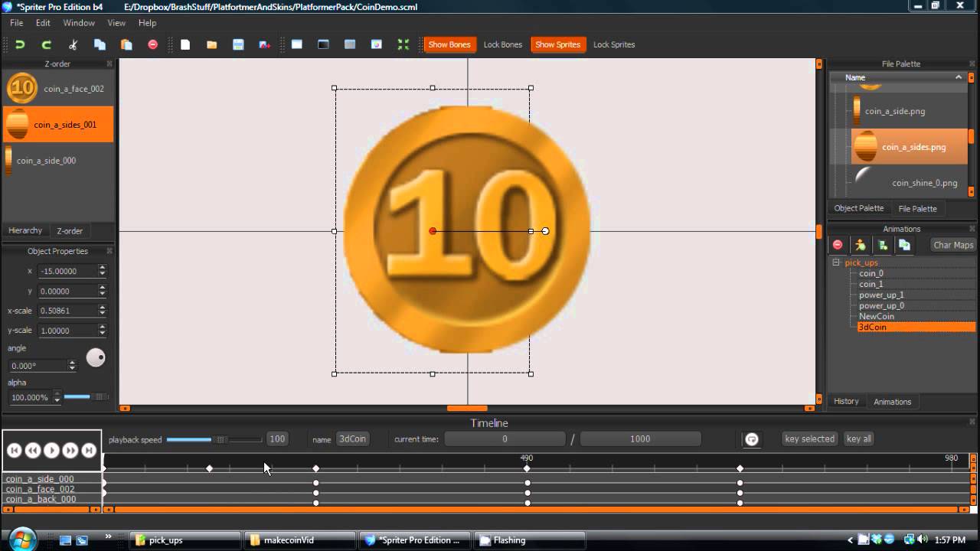This screenshot has width=980, height=551.
Task: Click the key all button
Action: pos(858,439)
